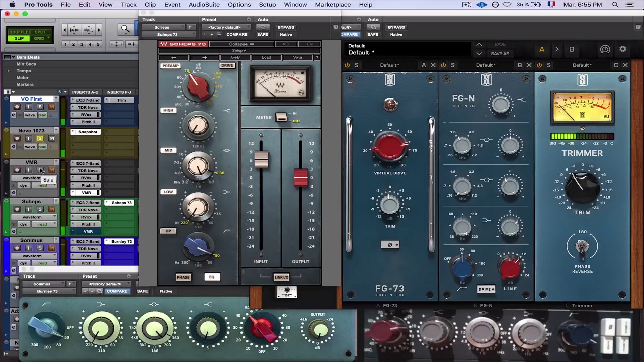Open Scheps 73 help question mark
Image resolution: width=644 pixels, height=362 pixels.
click(x=317, y=57)
